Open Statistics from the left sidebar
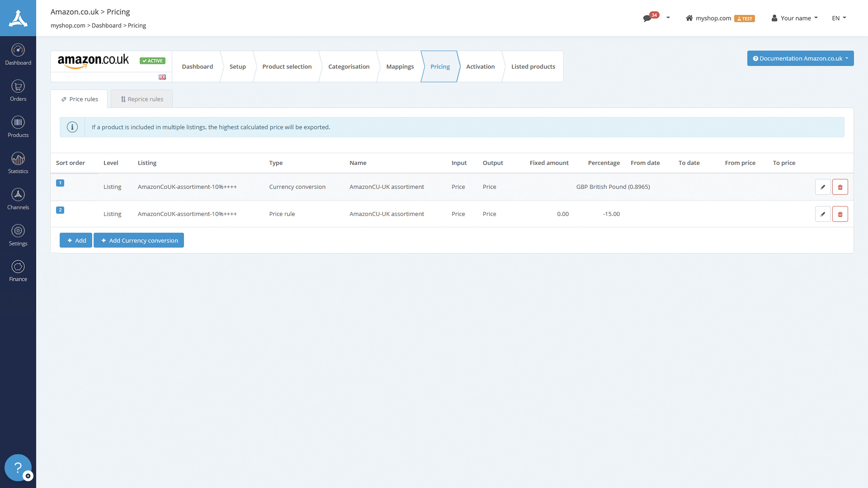This screenshot has height=488, width=868. (x=18, y=163)
